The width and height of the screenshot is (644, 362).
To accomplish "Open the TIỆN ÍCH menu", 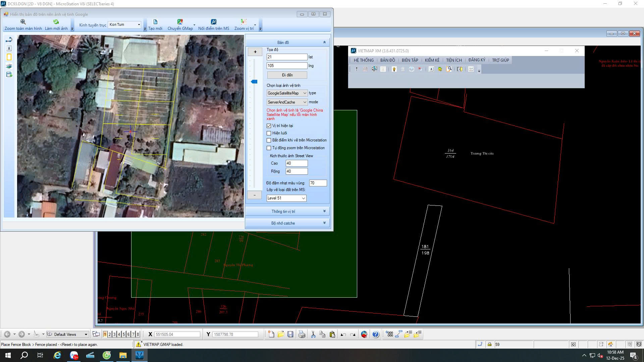I will tap(454, 60).
